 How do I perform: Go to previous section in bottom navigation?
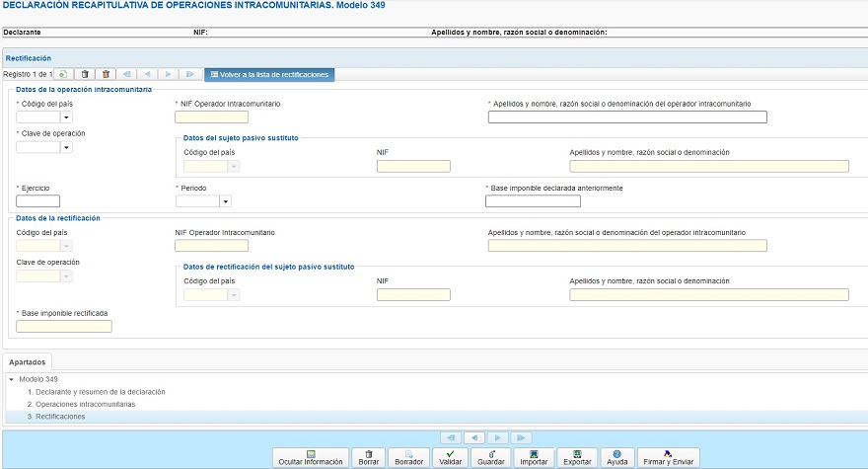click(x=474, y=438)
